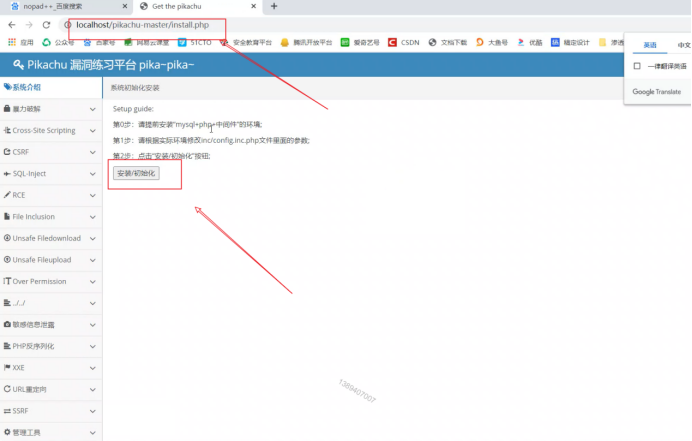Open the 百家号 bookmark

99,42
